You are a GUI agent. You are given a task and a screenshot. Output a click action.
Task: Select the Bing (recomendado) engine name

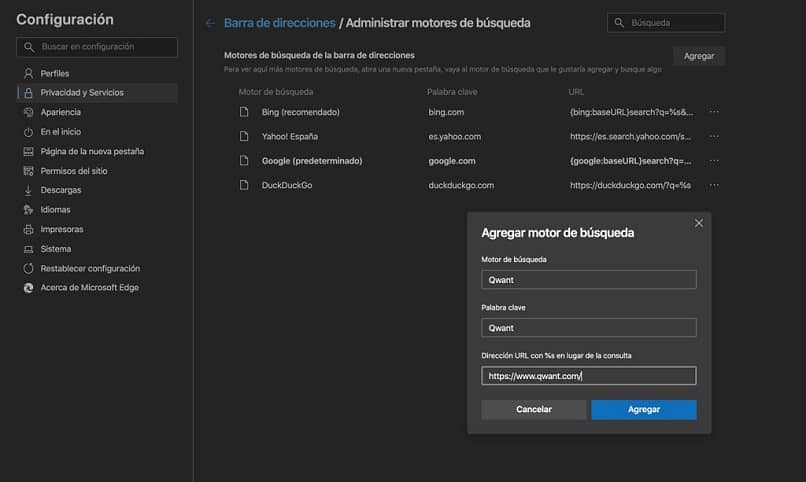(x=301, y=112)
